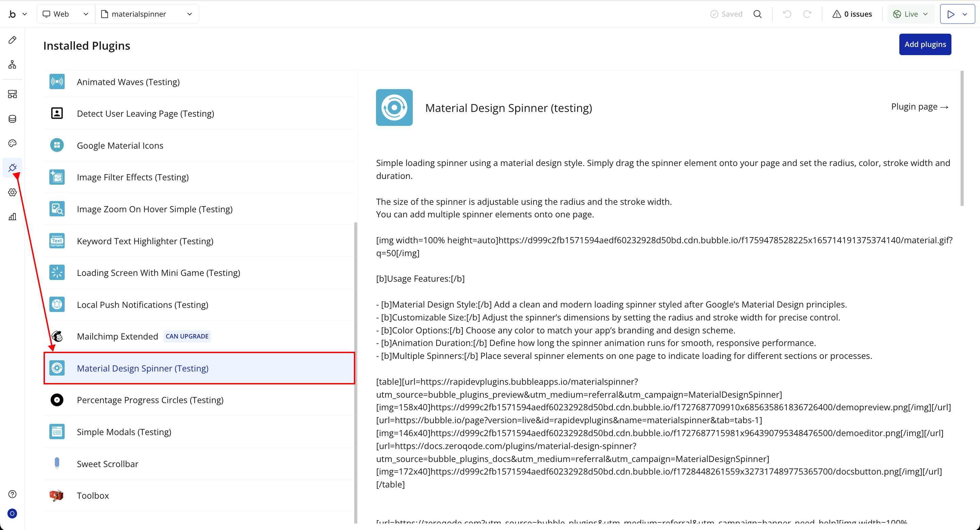Select Google Material Icons plugin
Image resolution: width=980 pixels, height=530 pixels.
(x=120, y=145)
